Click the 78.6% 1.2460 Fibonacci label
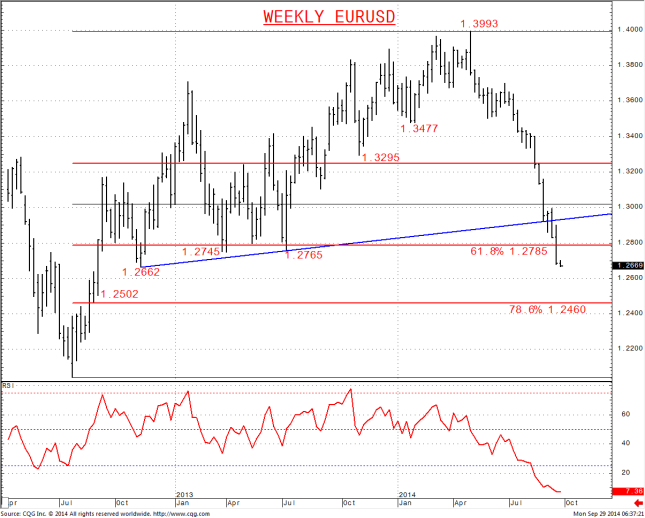Image resolution: width=645 pixels, height=518 pixels. tap(548, 309)
